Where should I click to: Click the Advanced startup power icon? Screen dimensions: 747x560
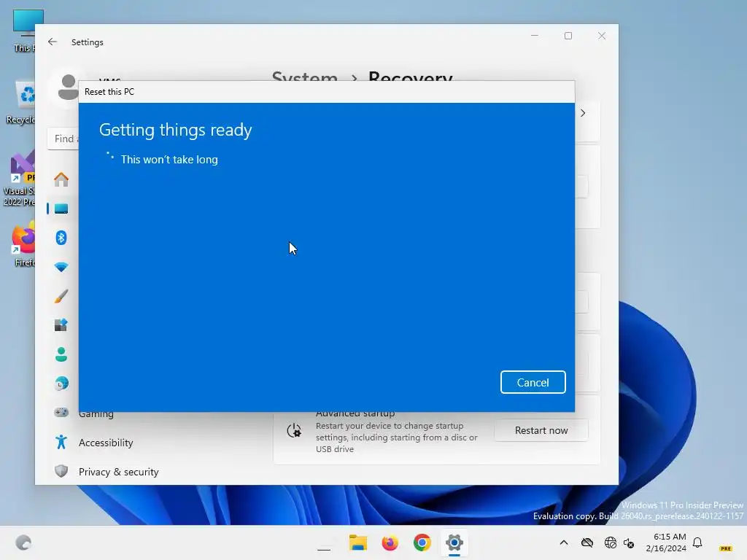[294, 431]
